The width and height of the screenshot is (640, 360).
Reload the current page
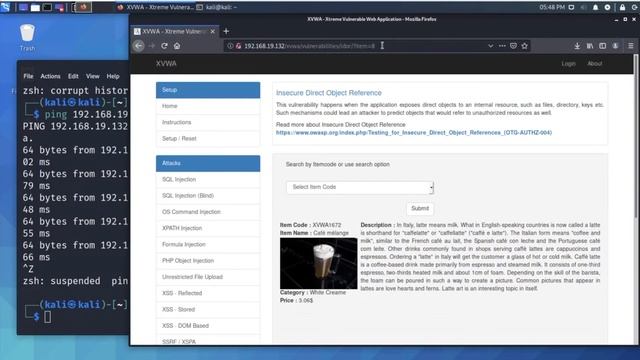click(x=164, y=46)
